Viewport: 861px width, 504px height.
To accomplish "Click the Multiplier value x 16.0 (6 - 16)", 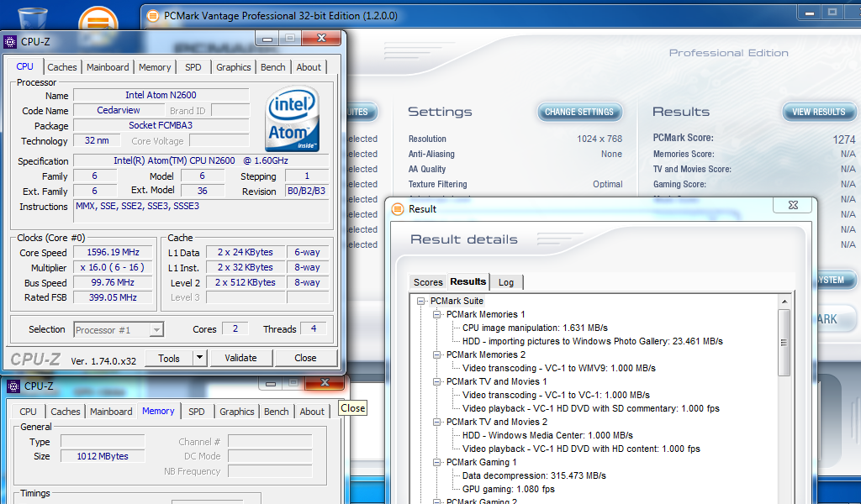I will coord(112,268).
